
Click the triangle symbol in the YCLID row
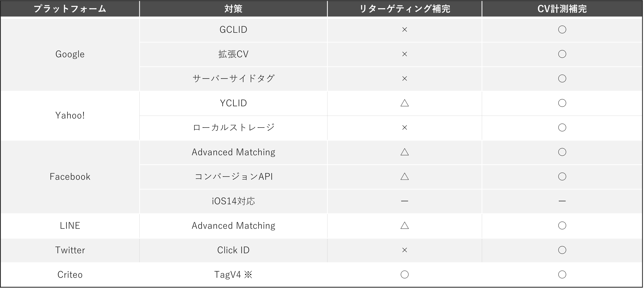[x=405, y=103]
